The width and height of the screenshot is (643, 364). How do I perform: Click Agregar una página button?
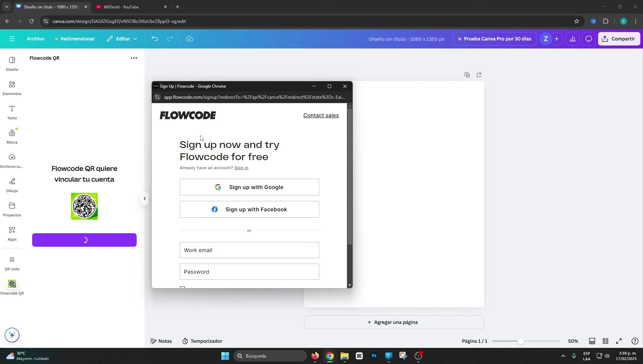[x=394, y=322]
